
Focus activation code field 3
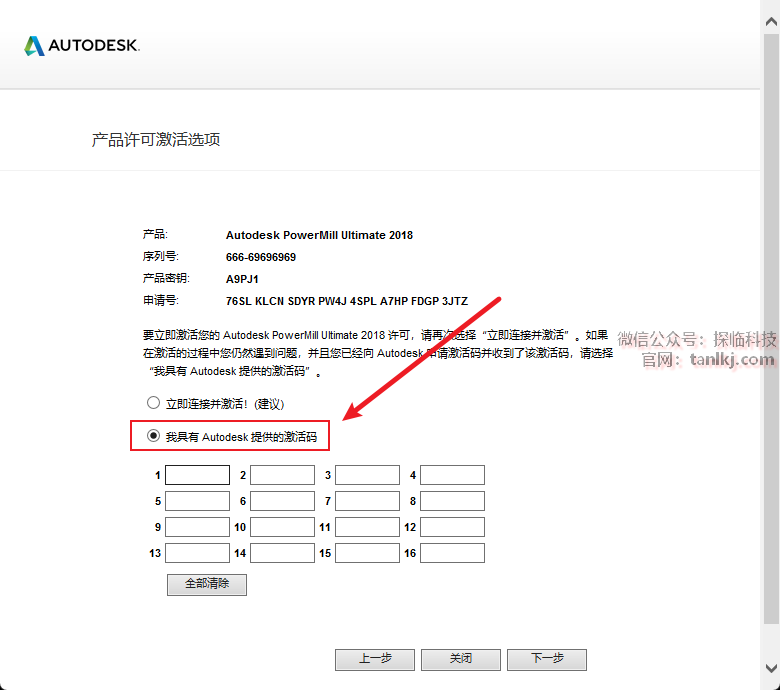click(368, 475)
